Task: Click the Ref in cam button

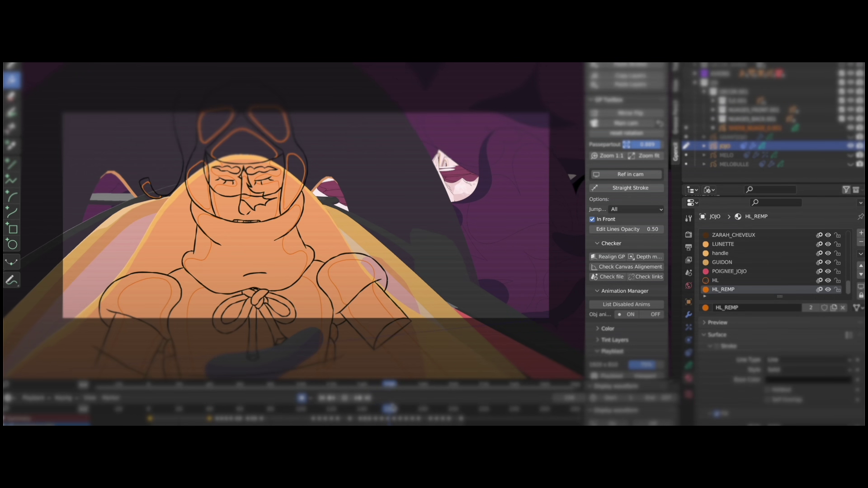Action: coord(626,174)
